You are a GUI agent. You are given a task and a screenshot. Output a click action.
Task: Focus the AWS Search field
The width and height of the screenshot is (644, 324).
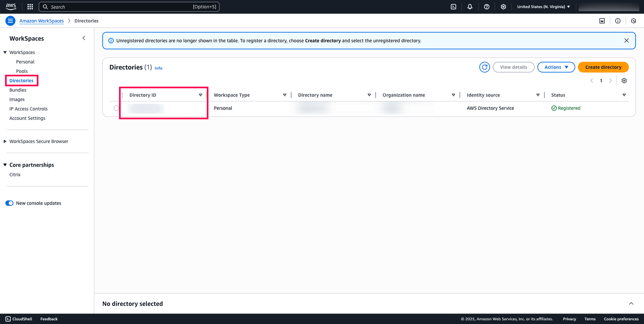pyautogui.click(x=129, y=7)
